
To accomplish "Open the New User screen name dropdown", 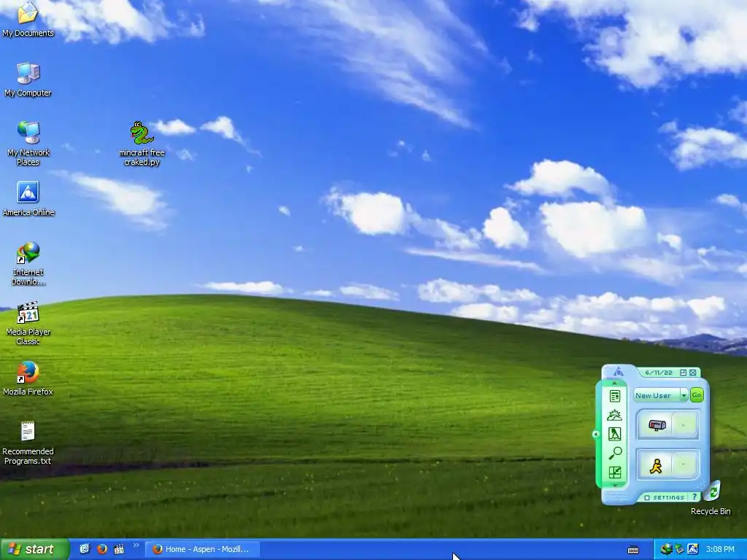I will pos(684,395).
